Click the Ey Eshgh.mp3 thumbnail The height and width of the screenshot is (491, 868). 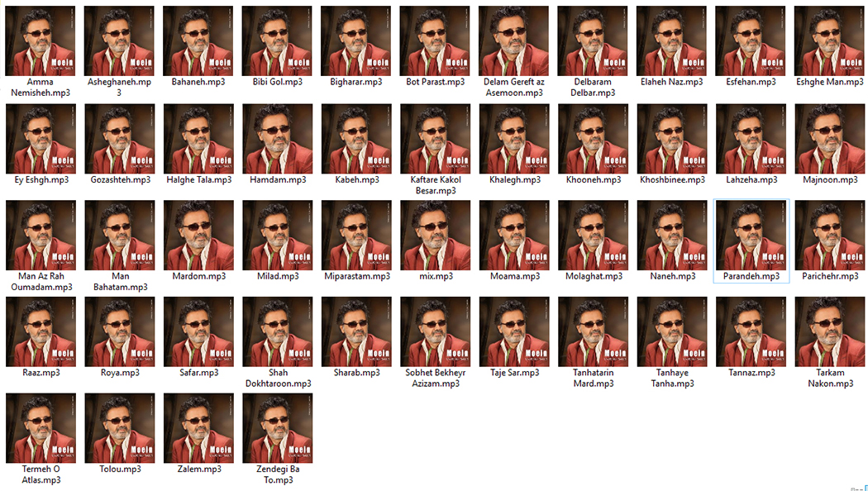[x=41, y=139]
